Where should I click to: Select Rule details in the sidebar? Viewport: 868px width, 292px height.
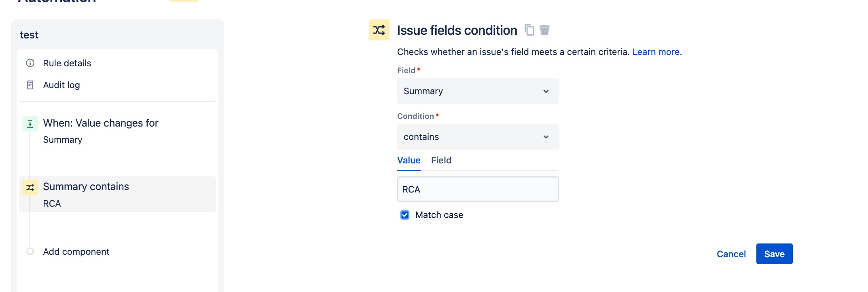[x=67, y=63]
